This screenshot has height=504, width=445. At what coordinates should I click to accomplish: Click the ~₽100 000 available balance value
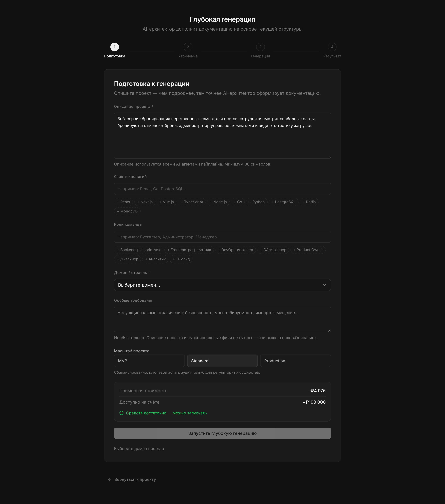pyautogui.click(x=314, y=402)
